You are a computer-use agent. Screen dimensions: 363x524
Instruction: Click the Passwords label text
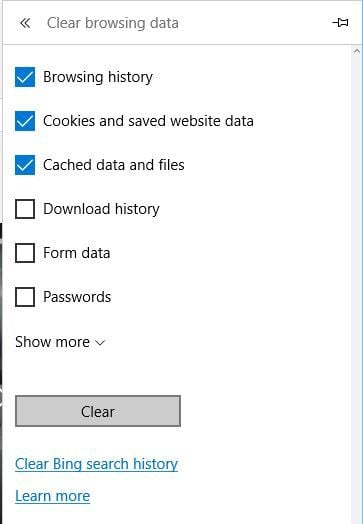click(x=77, y=297)
